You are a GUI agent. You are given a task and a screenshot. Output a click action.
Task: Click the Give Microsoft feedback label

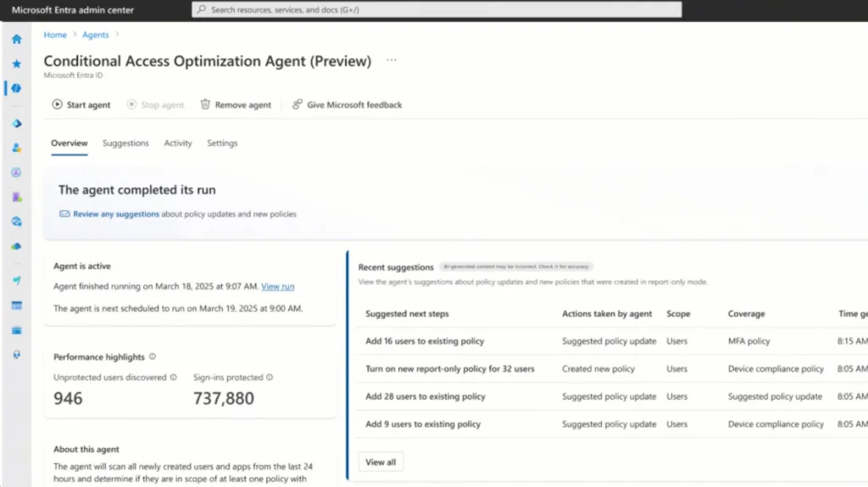click(x=354, y=104)
